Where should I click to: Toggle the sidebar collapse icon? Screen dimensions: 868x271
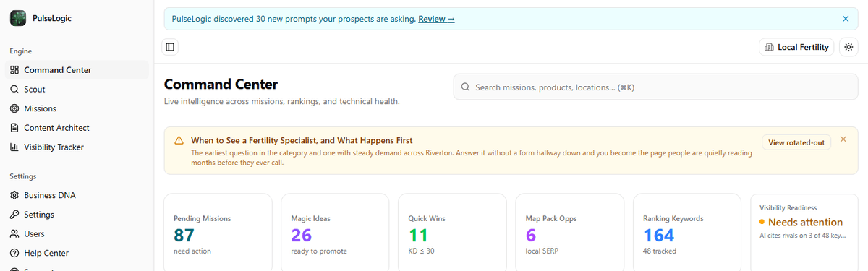pos(170,47)
